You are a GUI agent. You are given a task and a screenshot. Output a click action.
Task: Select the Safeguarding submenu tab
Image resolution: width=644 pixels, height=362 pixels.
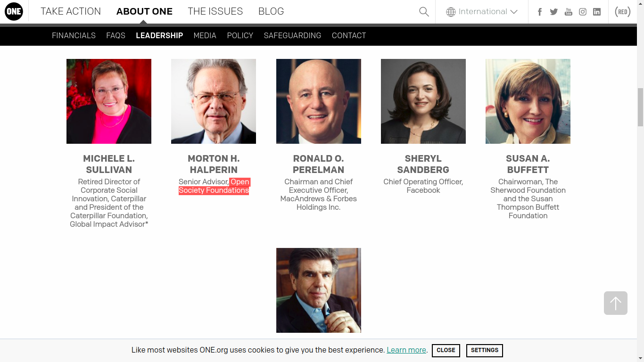pyautogui.click(x=292, y=35)
